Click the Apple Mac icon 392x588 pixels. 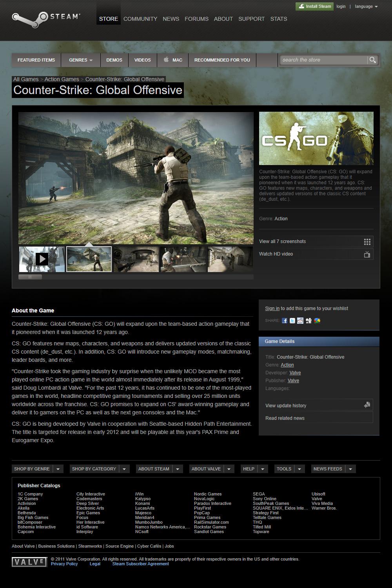pos(166,60)
